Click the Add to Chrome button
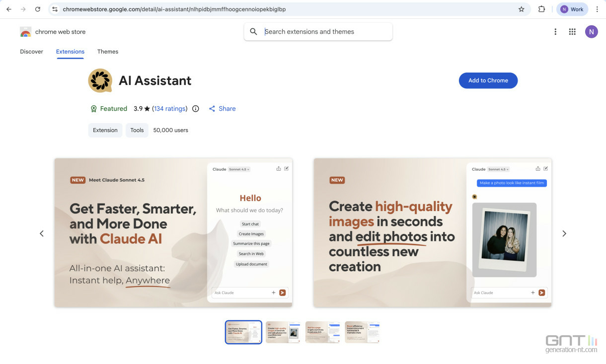The width and height of the screenshot is (606, 364). (x=488, y=80)
